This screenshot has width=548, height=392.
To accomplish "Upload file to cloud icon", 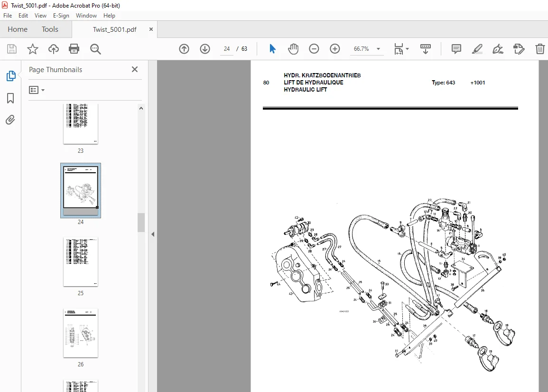I will pos(54,49).
